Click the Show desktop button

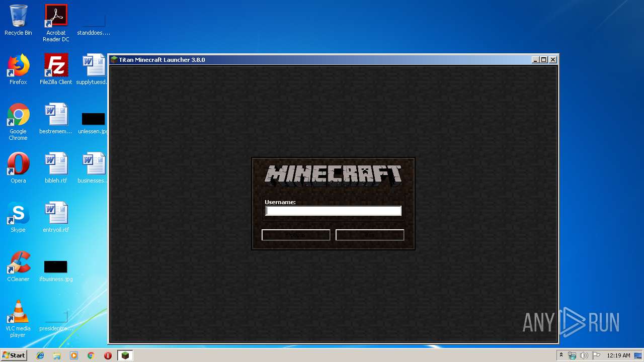click(639, 355)
